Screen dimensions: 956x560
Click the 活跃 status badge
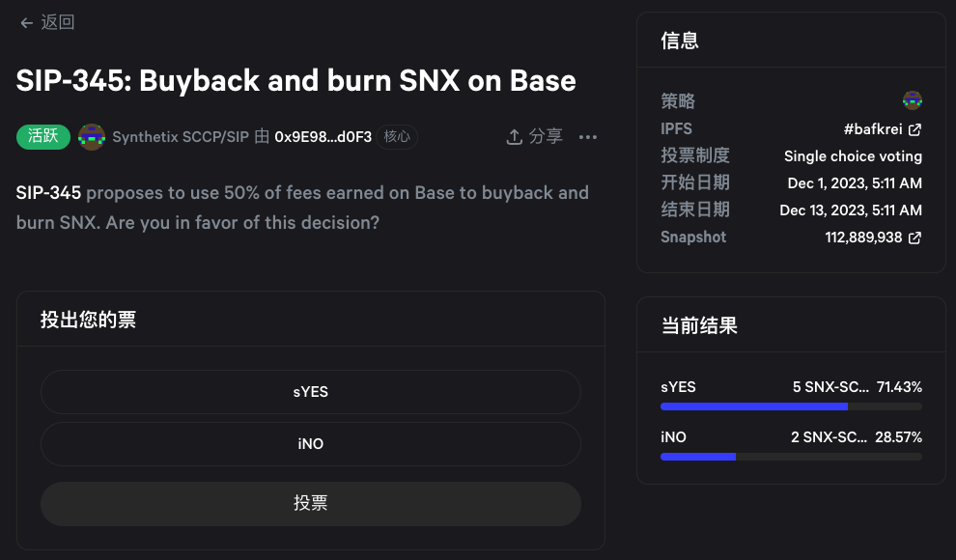(x=42, y=137)
